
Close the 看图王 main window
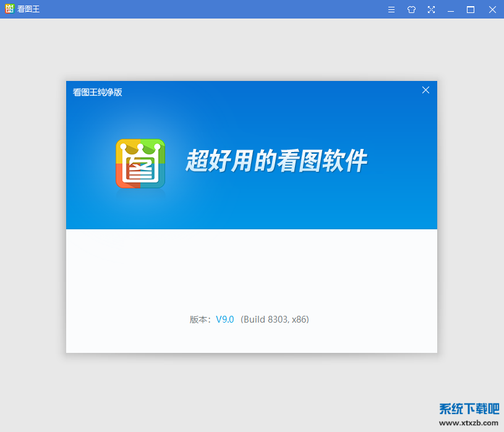tap(492, 9)
